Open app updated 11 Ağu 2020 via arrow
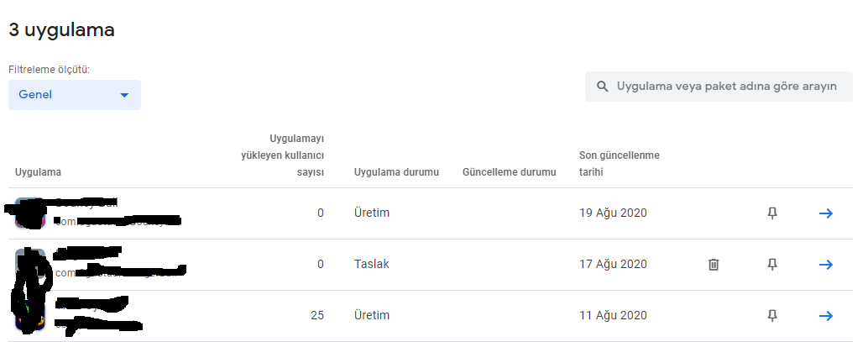The width and height of the screenshot is (868, 342). (826, 316)
